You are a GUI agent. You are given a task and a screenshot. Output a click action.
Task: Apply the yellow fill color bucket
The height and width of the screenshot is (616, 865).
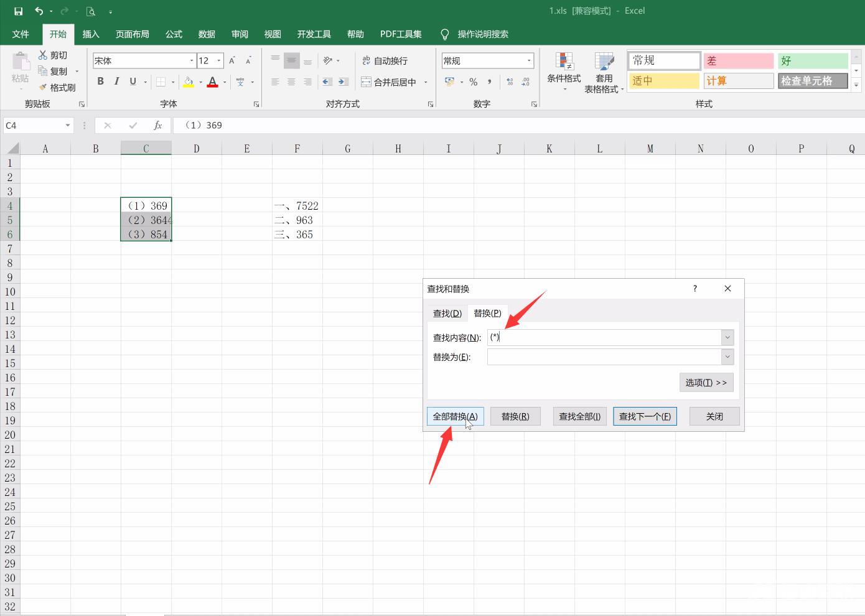tap(188, 82)
